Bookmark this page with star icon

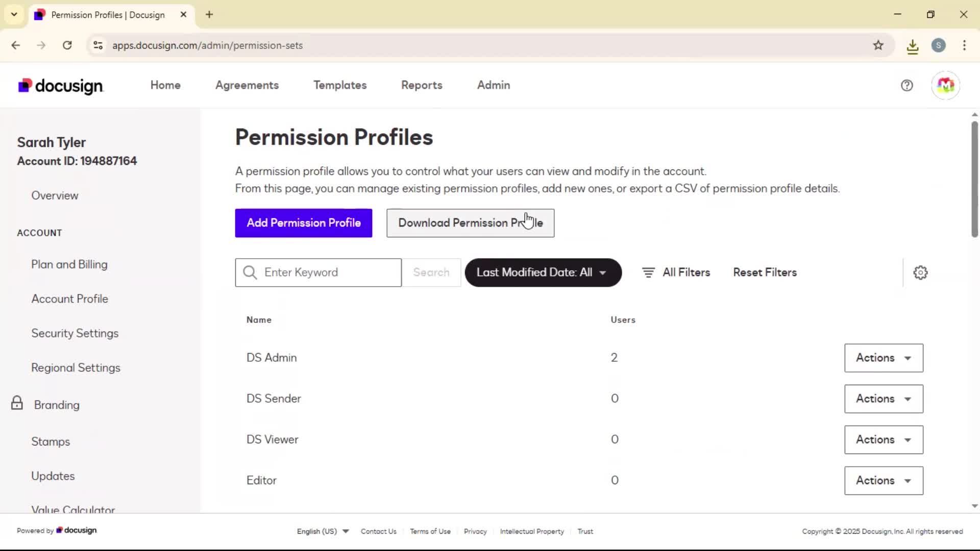878,45
